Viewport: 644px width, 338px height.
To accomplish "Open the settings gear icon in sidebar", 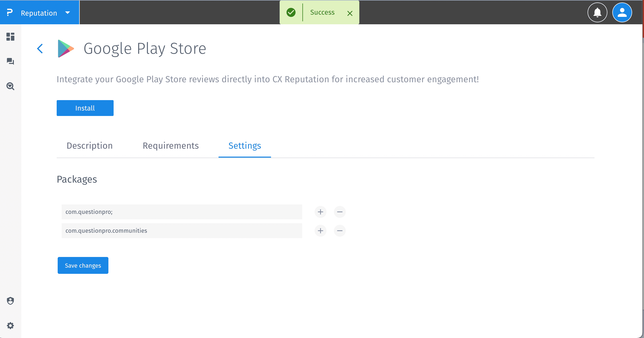I will pyautogui.click(x=10, y=325).
